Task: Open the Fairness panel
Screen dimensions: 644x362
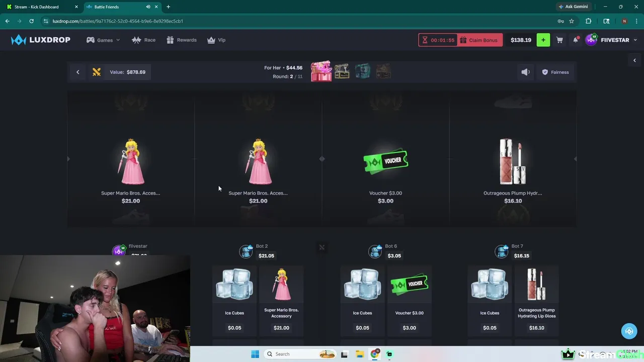Action: [x=555, y=72]
